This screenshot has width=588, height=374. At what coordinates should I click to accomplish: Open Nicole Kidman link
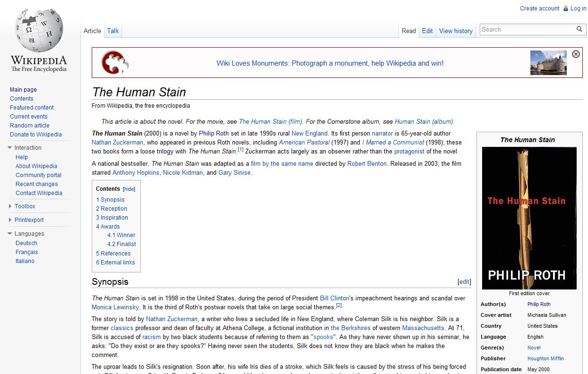[183, 173]
